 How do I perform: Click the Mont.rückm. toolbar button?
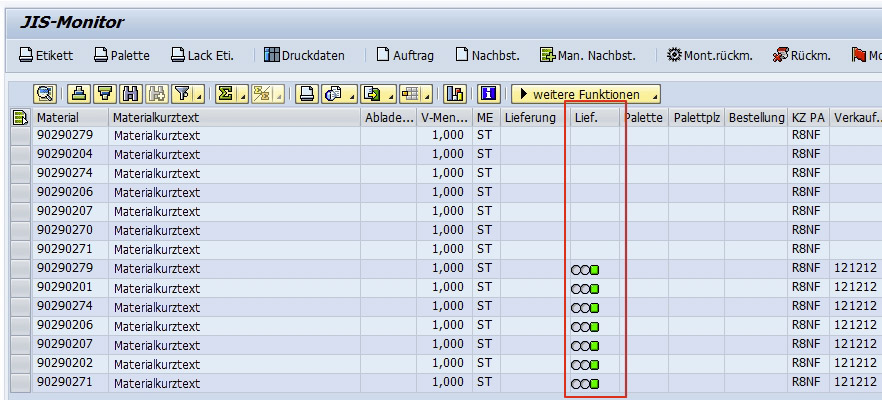click(709, 55)
